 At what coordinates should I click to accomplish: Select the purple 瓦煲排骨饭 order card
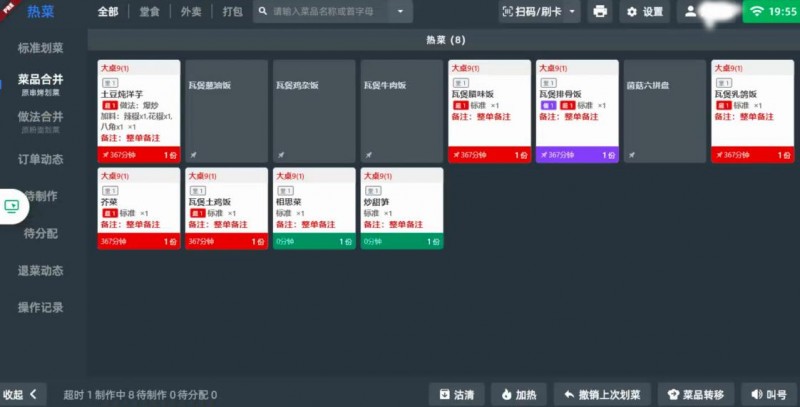tap(577, 110)
